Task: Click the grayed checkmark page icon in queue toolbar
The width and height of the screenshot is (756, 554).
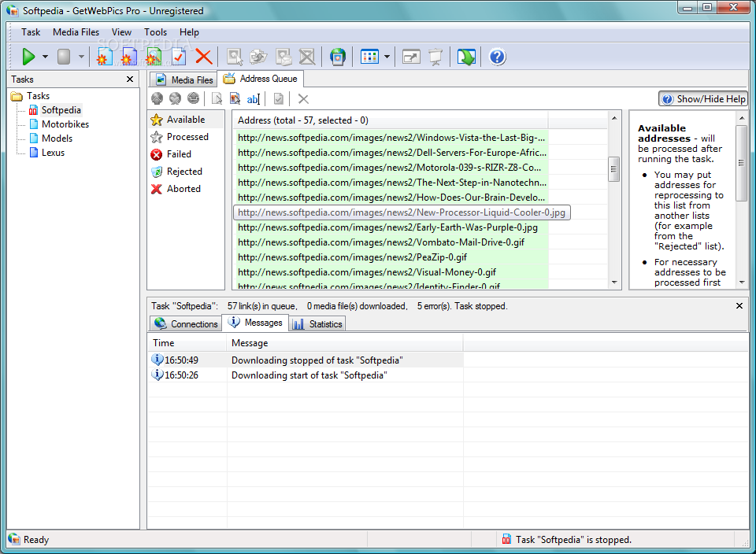Action: pos(278,98)
